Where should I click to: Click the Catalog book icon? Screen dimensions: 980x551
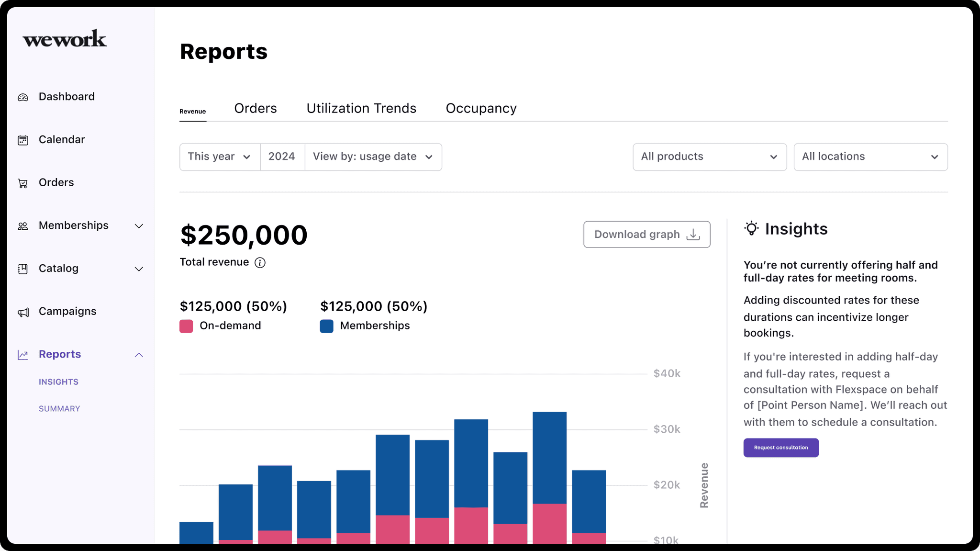click(x=23, y=269)
